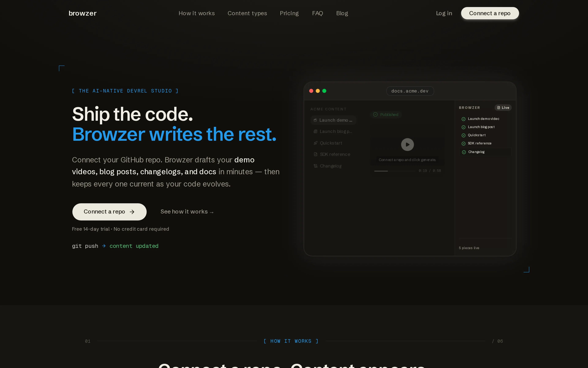Screen dimensions: 588x368
Task: Click the document icon in Live badge
Action: pyautogui.click(x=499, y=108)
